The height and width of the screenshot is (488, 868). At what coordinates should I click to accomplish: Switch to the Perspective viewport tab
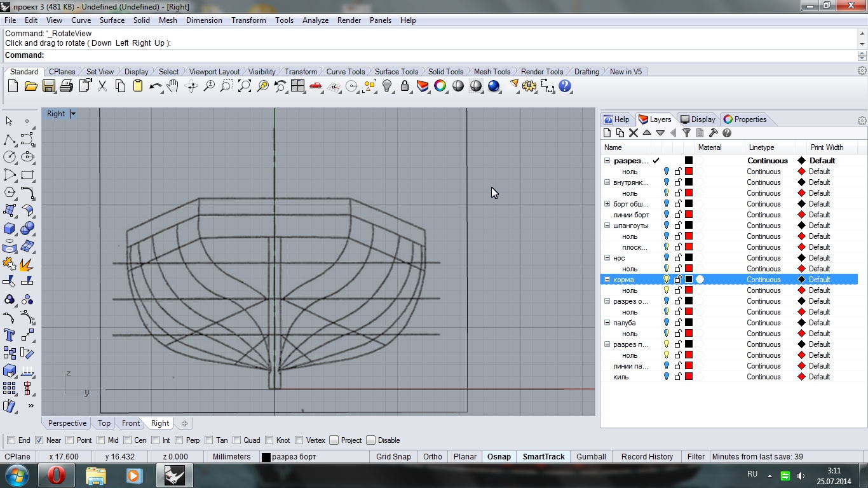pyautogui.click(x=67, y=423)
